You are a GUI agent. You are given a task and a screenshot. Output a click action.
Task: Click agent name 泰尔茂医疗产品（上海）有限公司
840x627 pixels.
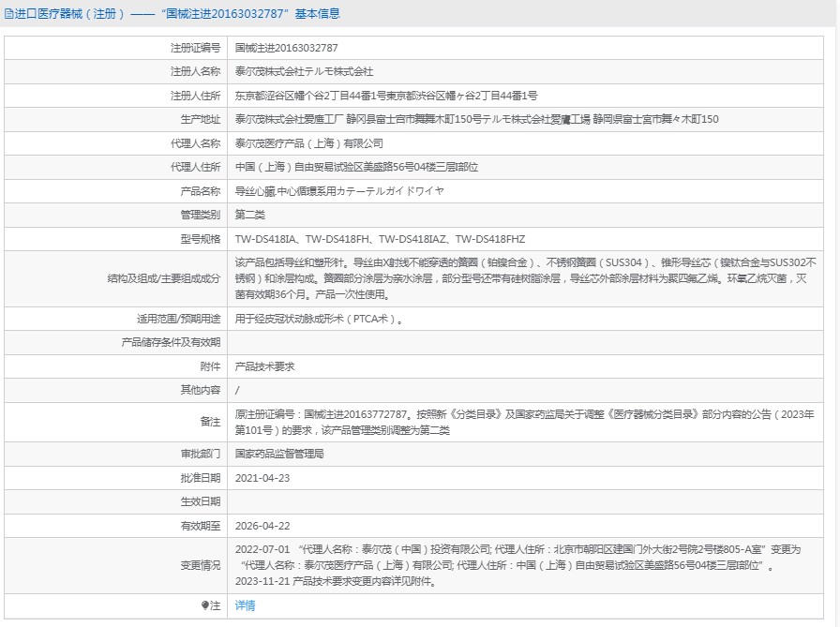point(308,143)
